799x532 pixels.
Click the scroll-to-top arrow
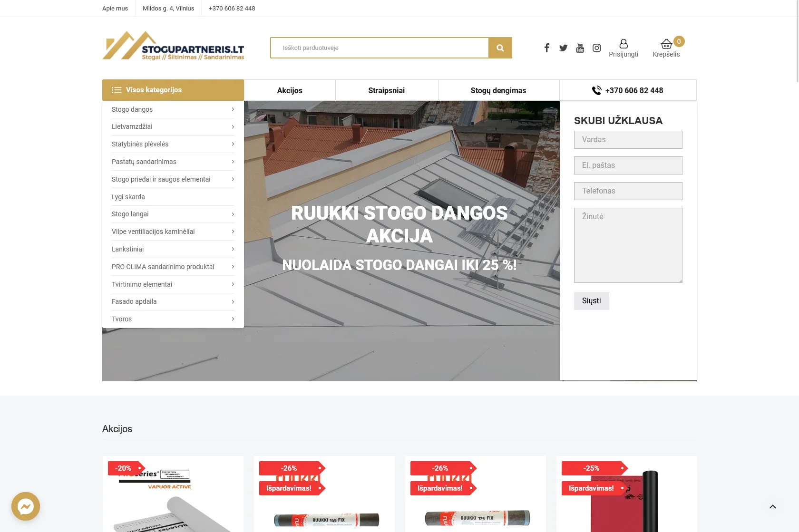[773, 507]
